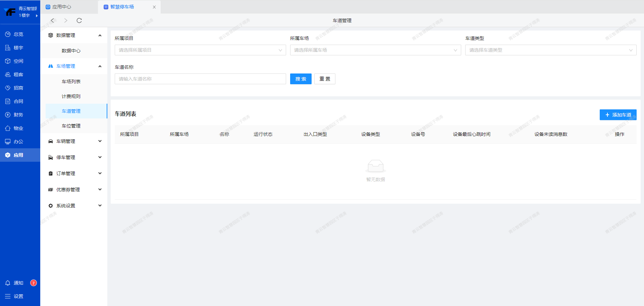Image resolution: width=644 pixels, height=306 pixels.
Task: Click the 财务 finance icon
Action: click(8, 115)
